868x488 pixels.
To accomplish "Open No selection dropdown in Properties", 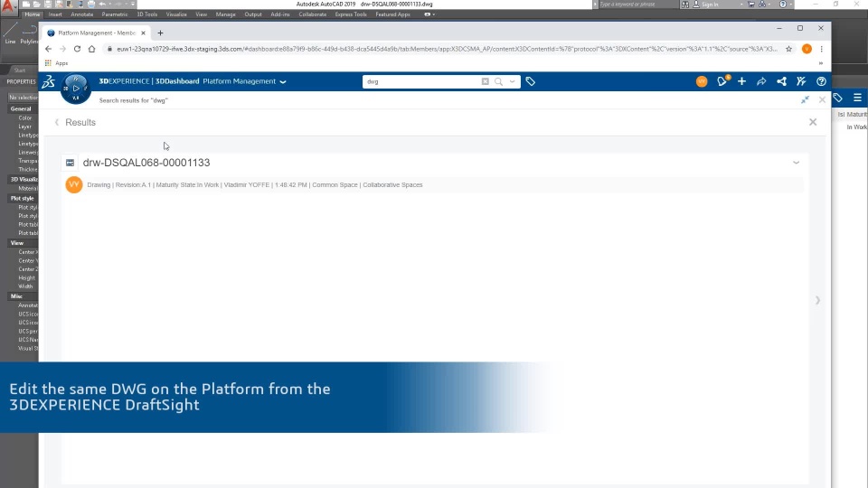I will tap(23, 97).
